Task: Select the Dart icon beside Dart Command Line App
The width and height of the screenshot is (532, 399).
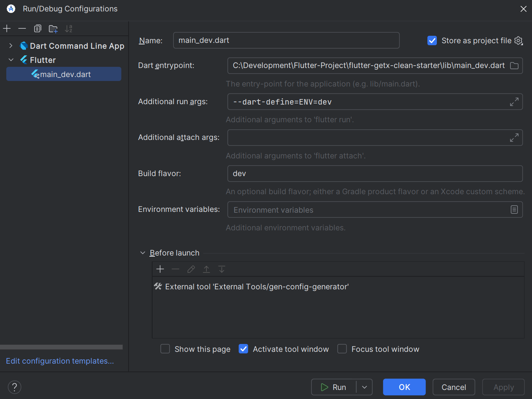Action: click(x=24, y=46)
